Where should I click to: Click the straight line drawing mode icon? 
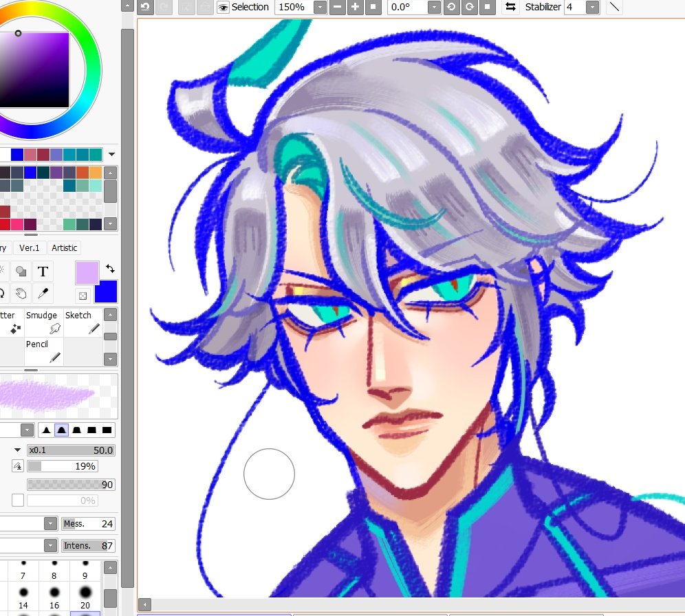point(614,7)
